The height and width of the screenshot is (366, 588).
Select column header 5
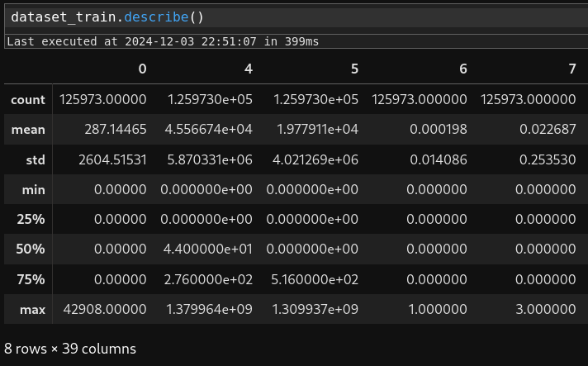click(354, 69)
